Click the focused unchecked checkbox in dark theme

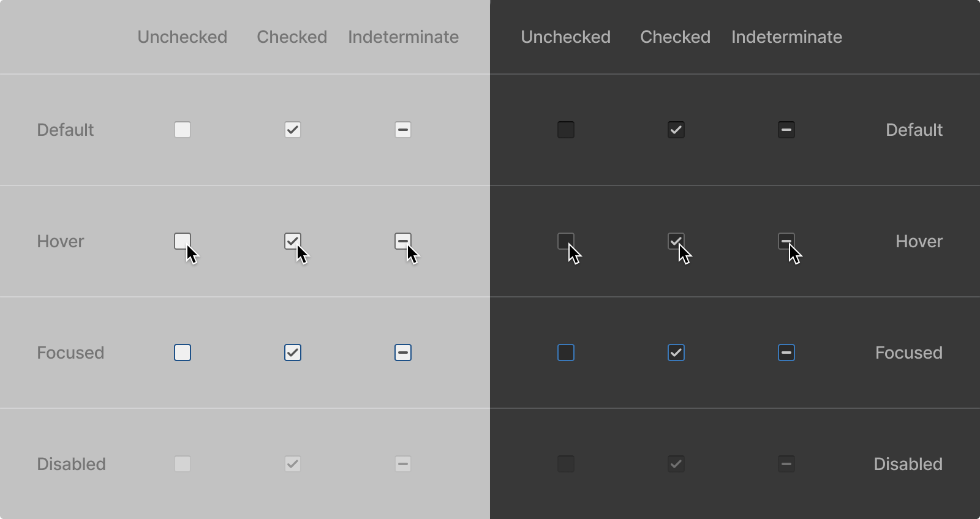click(565, 353)
